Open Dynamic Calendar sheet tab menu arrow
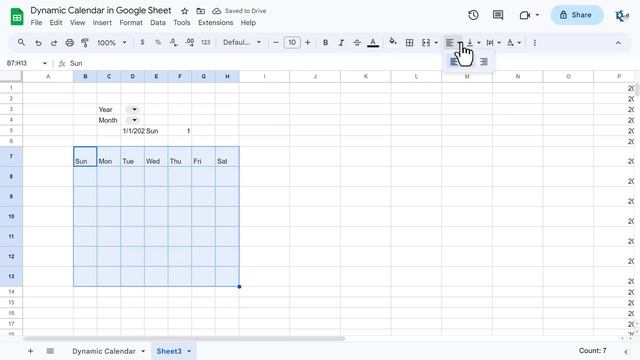The height and width of the screenshot is (360, 640). click(143, 351)
